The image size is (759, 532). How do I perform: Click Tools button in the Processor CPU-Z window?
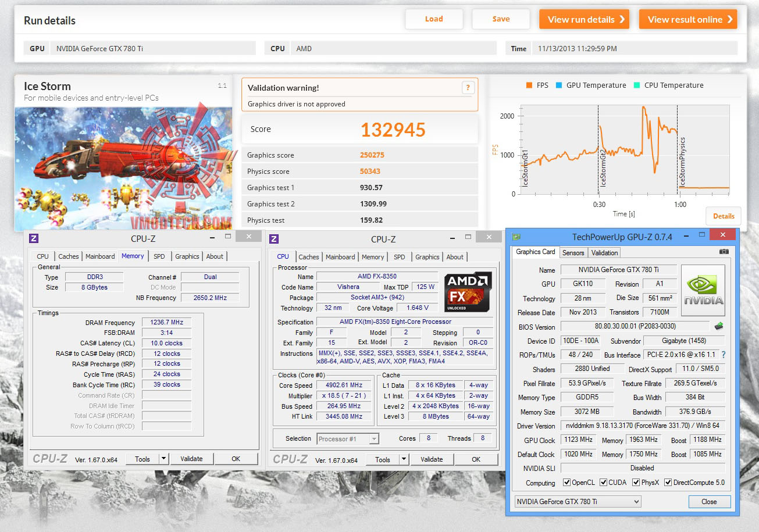383,459
